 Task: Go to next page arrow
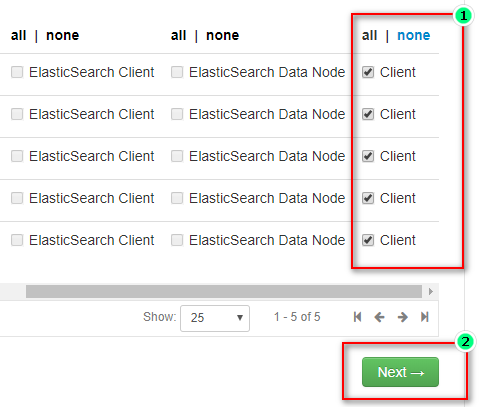403,317
